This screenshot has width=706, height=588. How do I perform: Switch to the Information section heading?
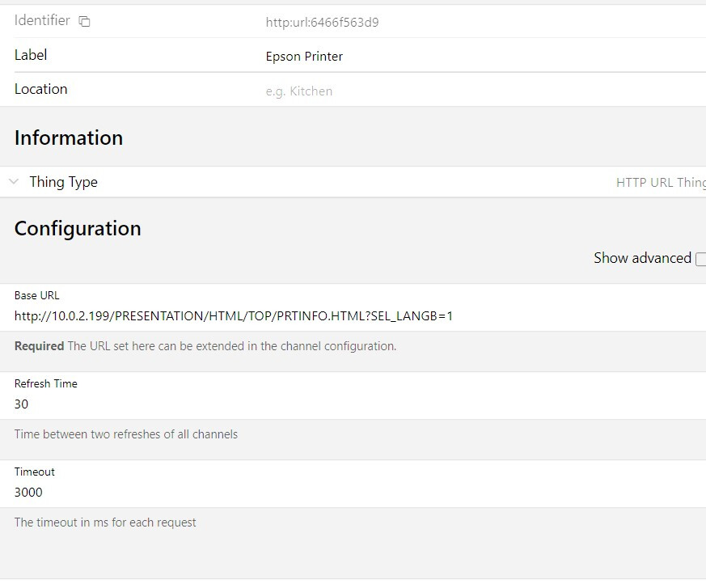(x=69, y=137)
